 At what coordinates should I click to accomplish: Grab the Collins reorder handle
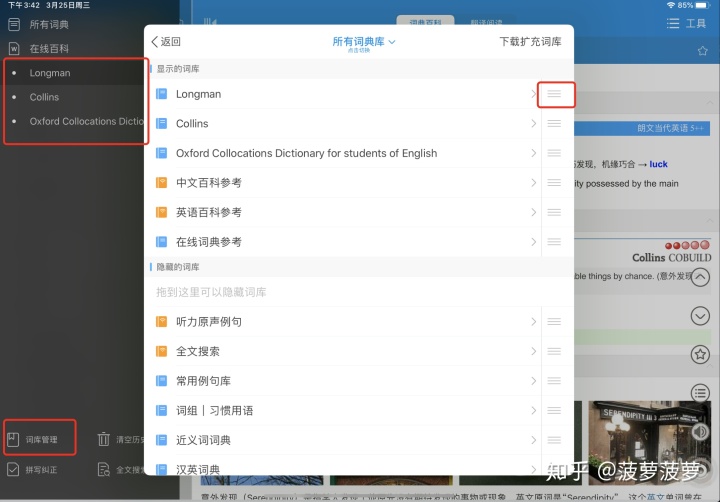pyautogui.click(x=554, y=124)
